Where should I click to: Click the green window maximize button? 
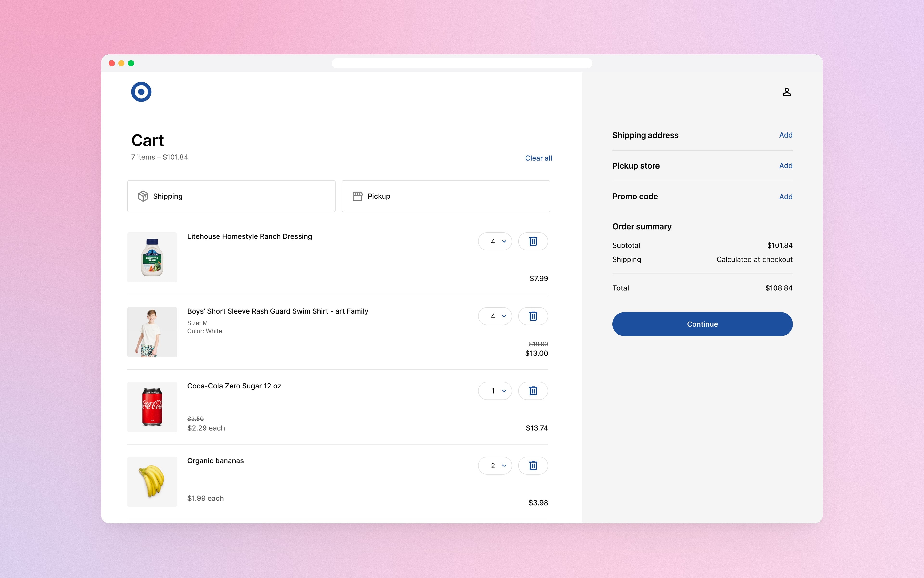tap(131, 63)
